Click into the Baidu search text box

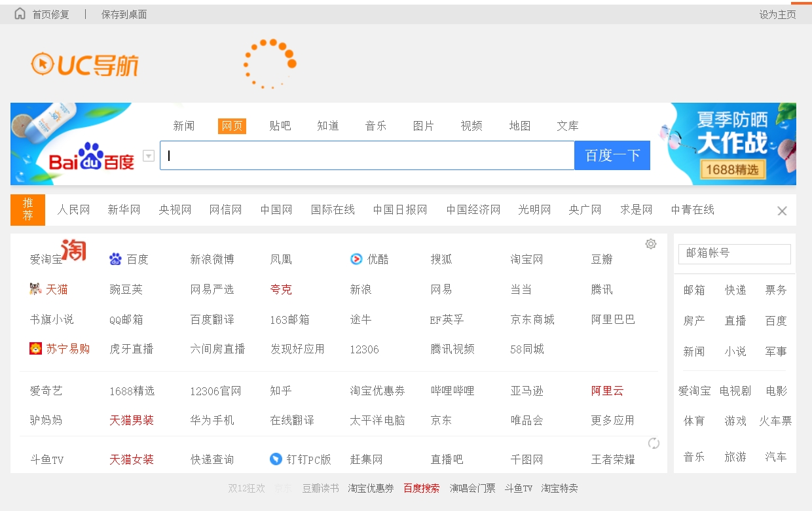tap(367, 156)
